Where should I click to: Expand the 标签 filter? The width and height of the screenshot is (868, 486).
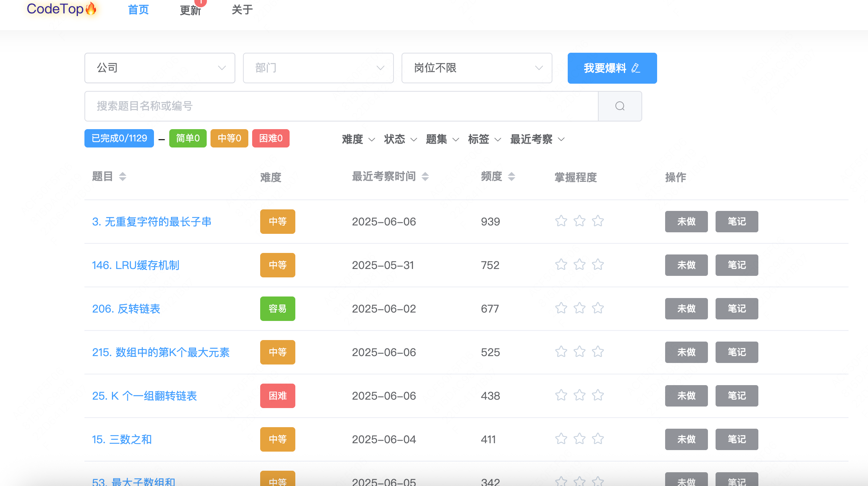pyautogui.click(x=484, y=139)
